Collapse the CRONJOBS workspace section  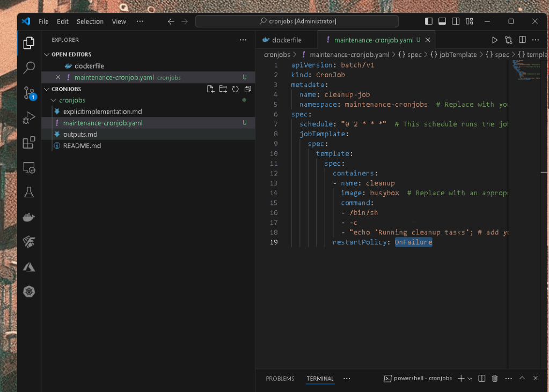(x=47, y=89)
